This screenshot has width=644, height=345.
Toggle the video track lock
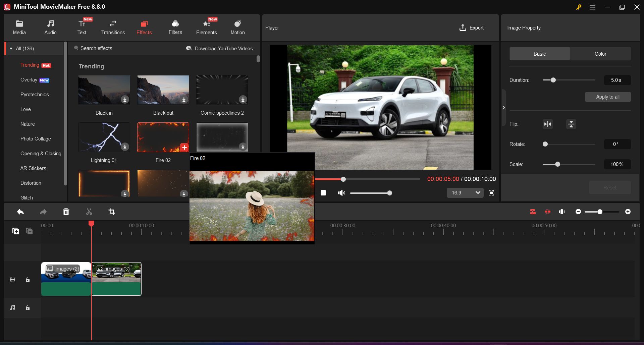pyautogui.click(x=28, y=280)
